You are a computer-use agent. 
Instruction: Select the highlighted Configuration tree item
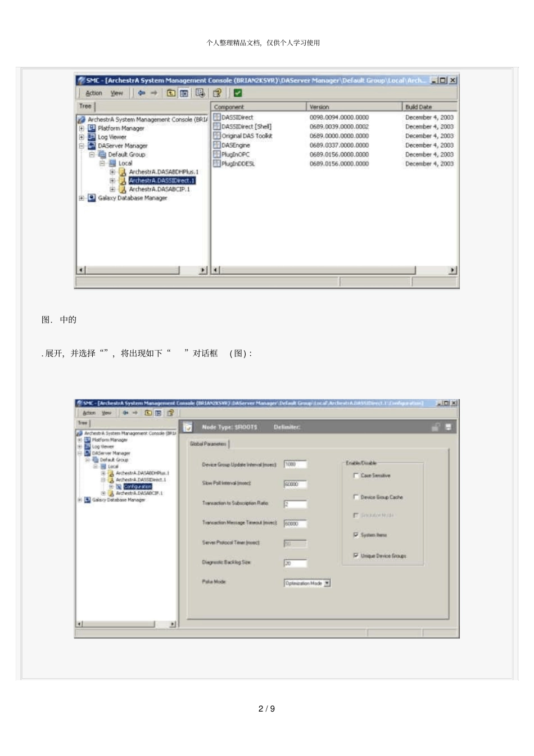coord(137,486)
